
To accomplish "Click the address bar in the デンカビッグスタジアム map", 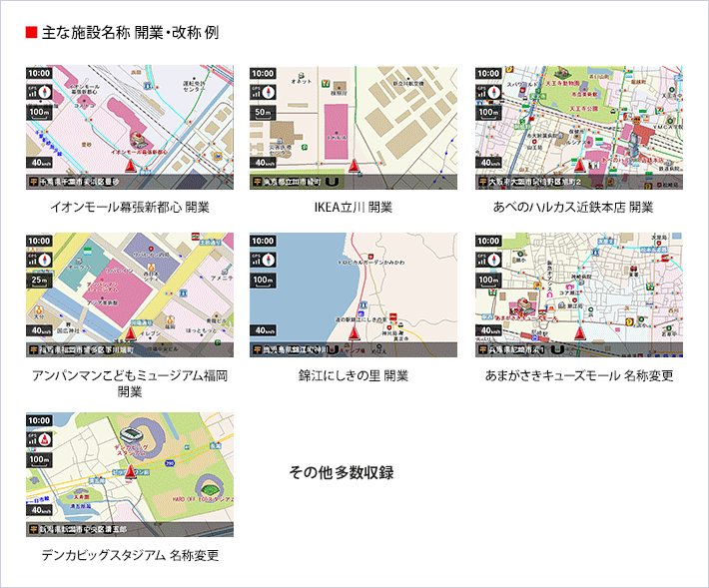I will (x=130, y=529).
